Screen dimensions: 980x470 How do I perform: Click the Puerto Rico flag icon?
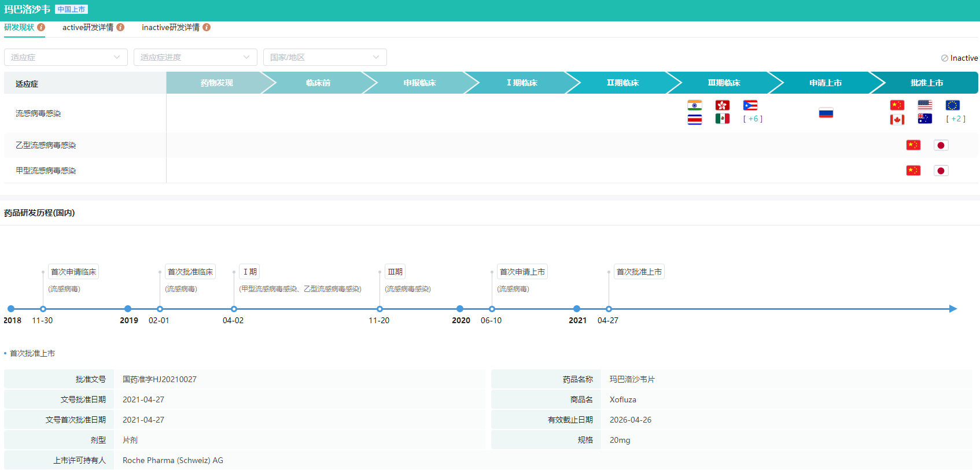pyautogui.click(x=750, y=105)
